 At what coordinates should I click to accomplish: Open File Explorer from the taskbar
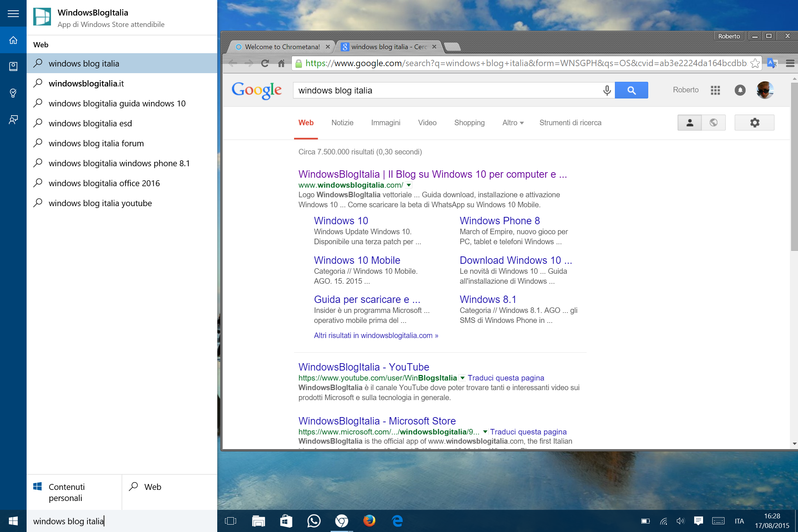[258, 521]
